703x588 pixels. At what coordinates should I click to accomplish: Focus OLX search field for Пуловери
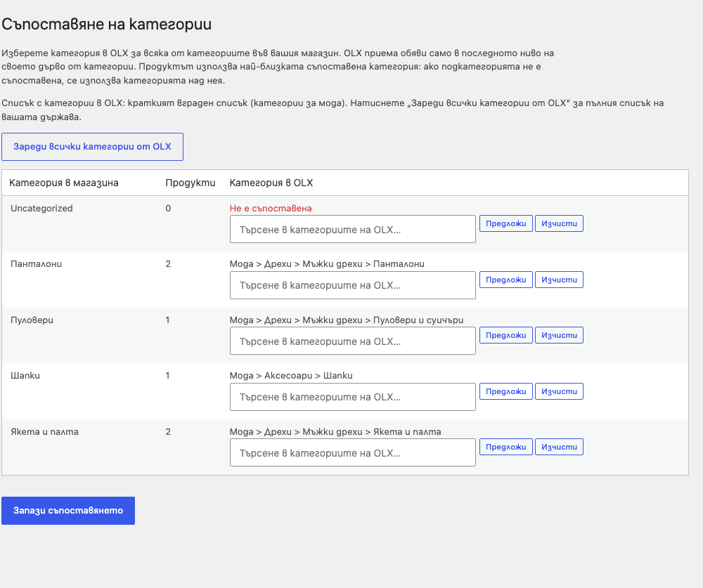[353, 341]
